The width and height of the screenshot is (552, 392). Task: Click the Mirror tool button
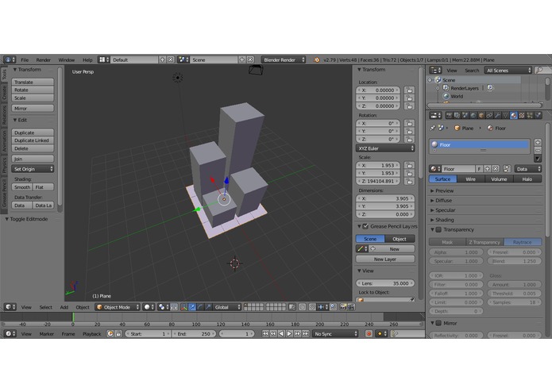[33, 108]
